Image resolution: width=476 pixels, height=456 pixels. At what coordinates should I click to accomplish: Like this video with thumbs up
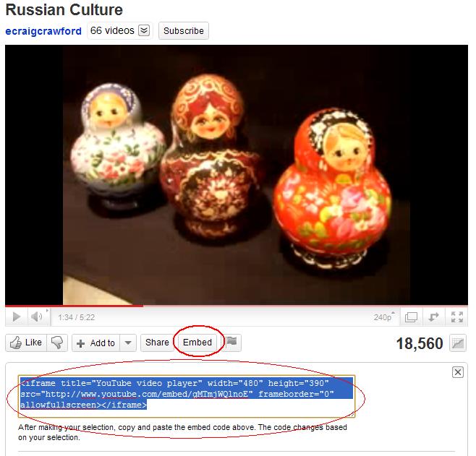[x=26, y=343]
